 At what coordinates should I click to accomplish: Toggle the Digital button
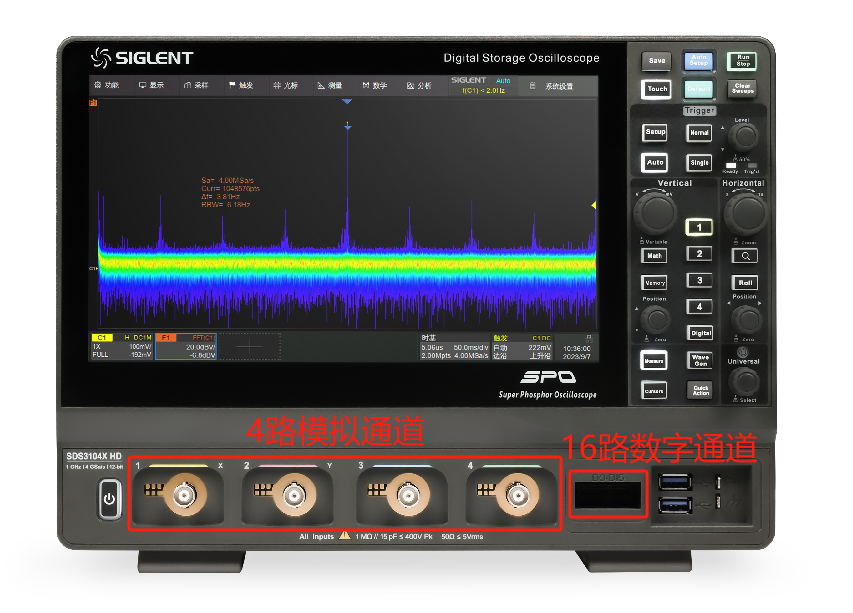point(701,333)
